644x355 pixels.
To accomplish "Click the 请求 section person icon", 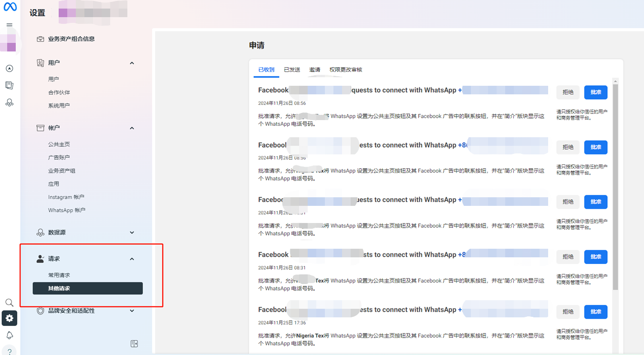I will pos(41,259).
